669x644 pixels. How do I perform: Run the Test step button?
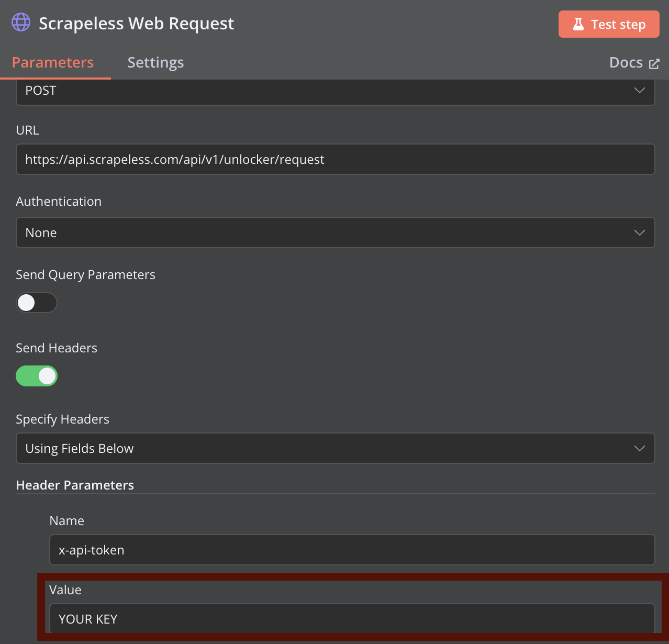click(609, 24)
